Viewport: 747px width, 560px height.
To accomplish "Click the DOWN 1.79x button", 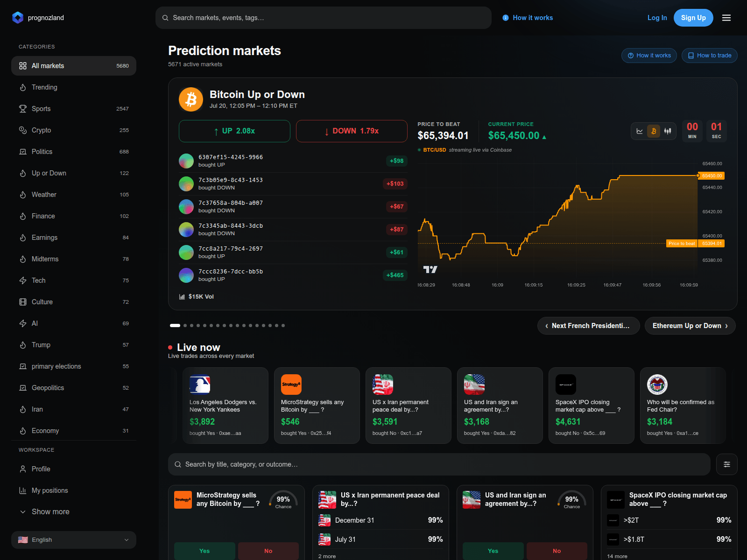I will coord(352,131).
